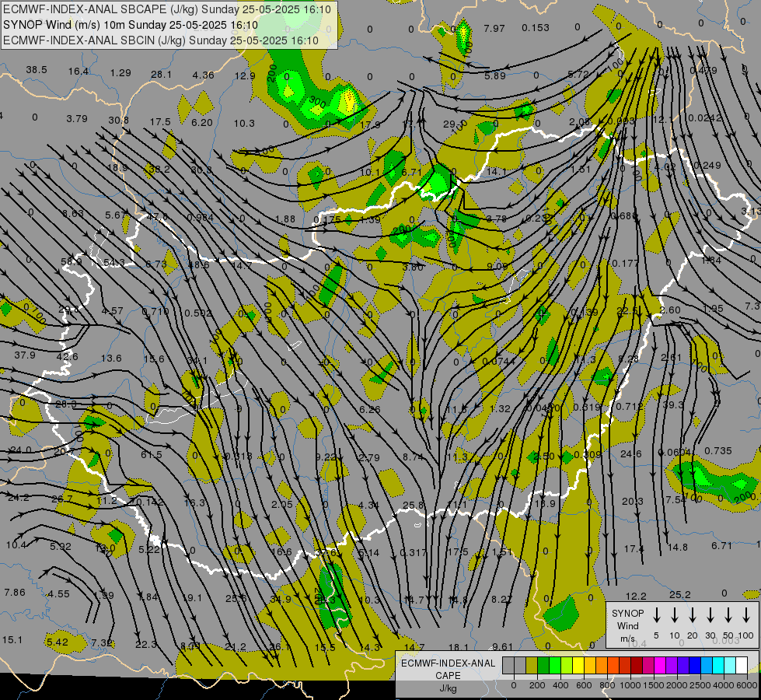Click the J/kg unit in CAPE legend
This screenshot has height=700, width=761.
[x=448, y=688]
